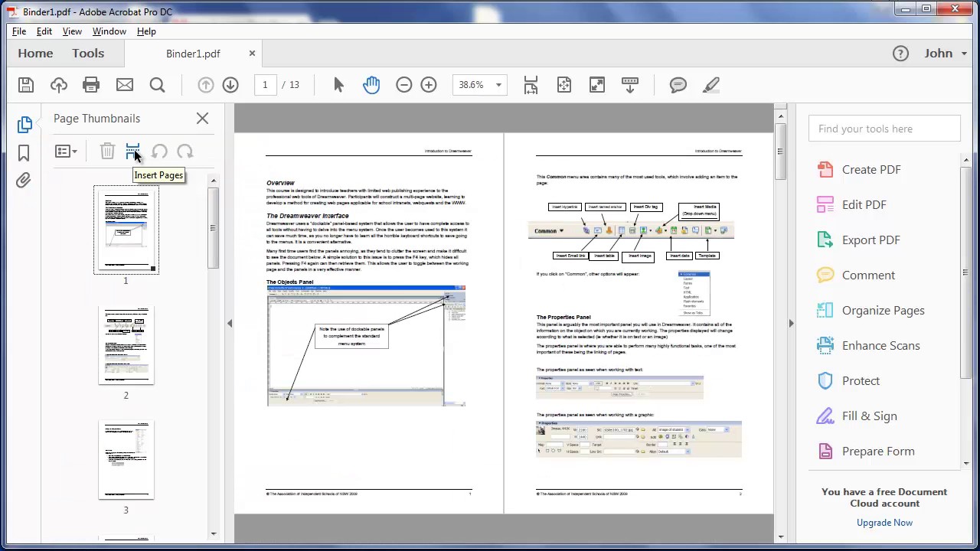Open Page Thumbnails sidebar icon
This screenshot has width=980, height=551.
pos(24,124)
